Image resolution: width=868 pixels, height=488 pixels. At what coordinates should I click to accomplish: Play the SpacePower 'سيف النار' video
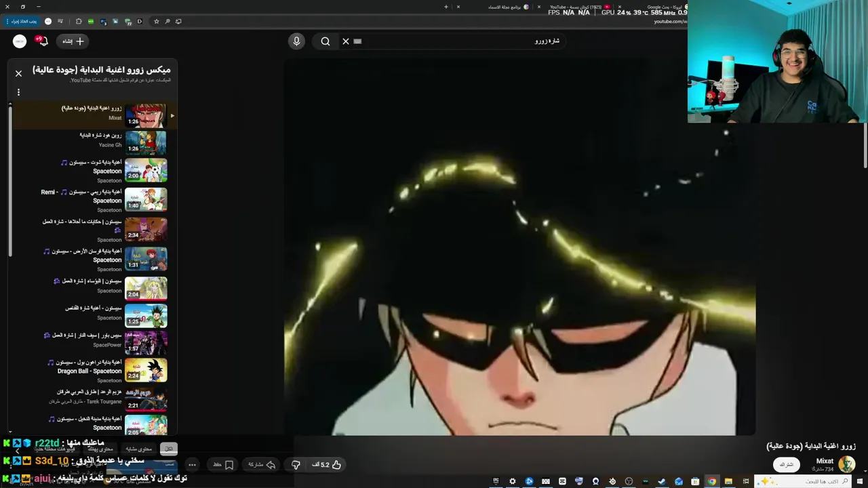146,343
